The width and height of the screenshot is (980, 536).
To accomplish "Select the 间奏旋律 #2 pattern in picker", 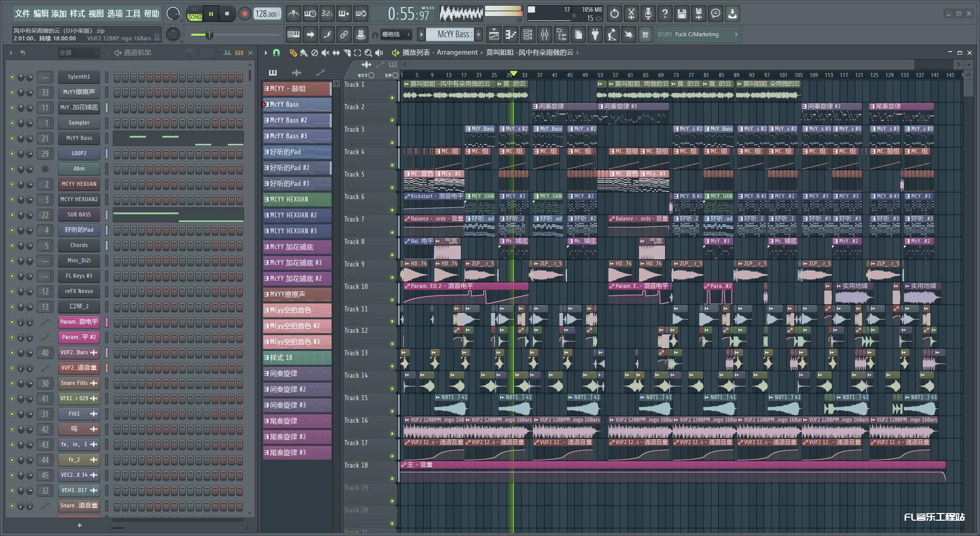I will 297,389.
